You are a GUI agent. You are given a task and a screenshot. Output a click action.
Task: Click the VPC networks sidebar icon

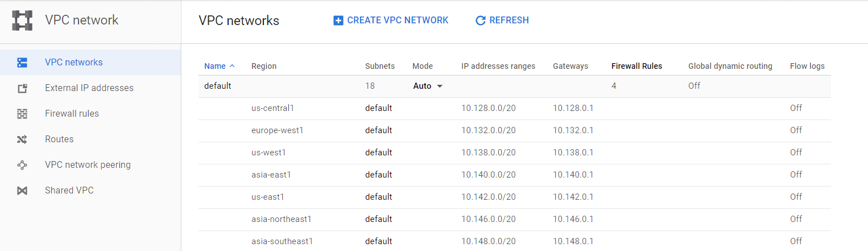click(x=22, y=63)
